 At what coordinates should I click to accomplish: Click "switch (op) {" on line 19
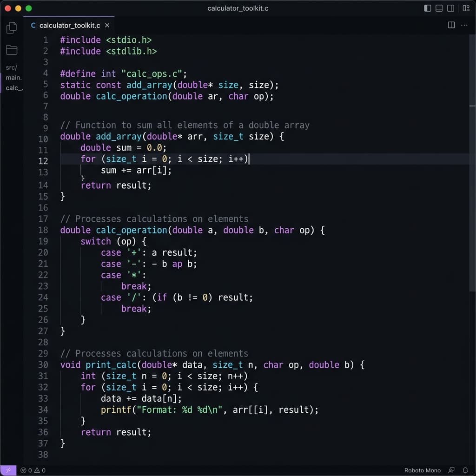tap(113, 241)
